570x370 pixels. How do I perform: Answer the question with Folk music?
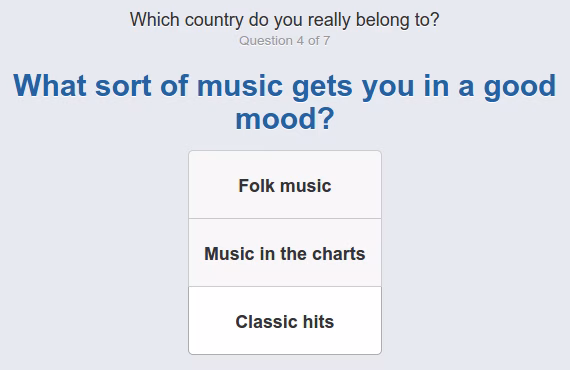(x=285, y=185)
